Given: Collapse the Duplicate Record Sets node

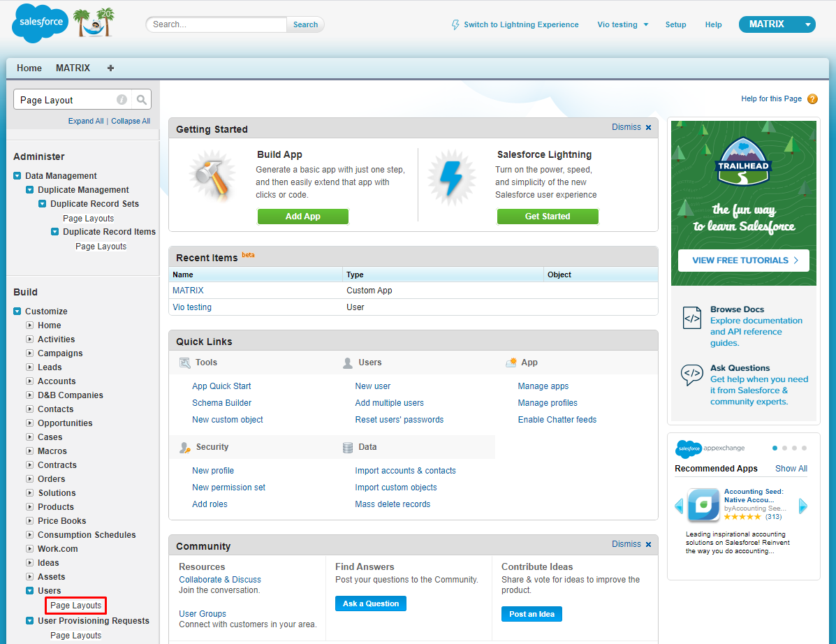Looking at the screenshot, I should pos(42,204).
